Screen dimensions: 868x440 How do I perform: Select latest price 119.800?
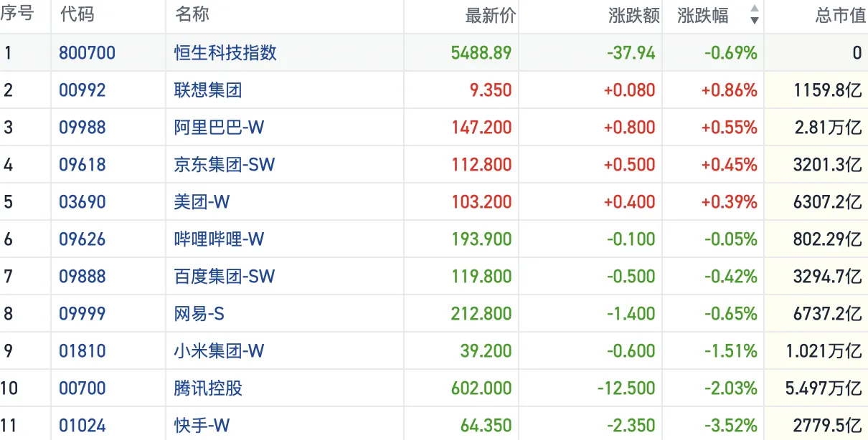click(x=481, y=277)
